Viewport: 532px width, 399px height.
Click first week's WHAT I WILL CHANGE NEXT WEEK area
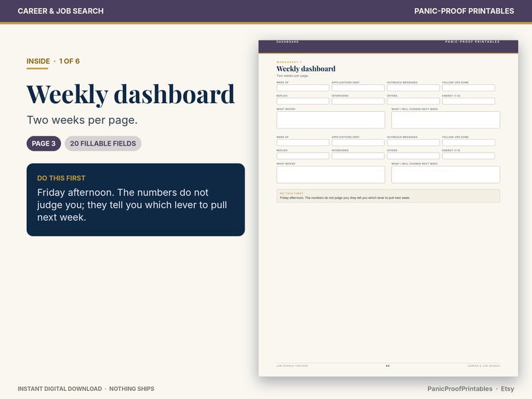(446, 120)
